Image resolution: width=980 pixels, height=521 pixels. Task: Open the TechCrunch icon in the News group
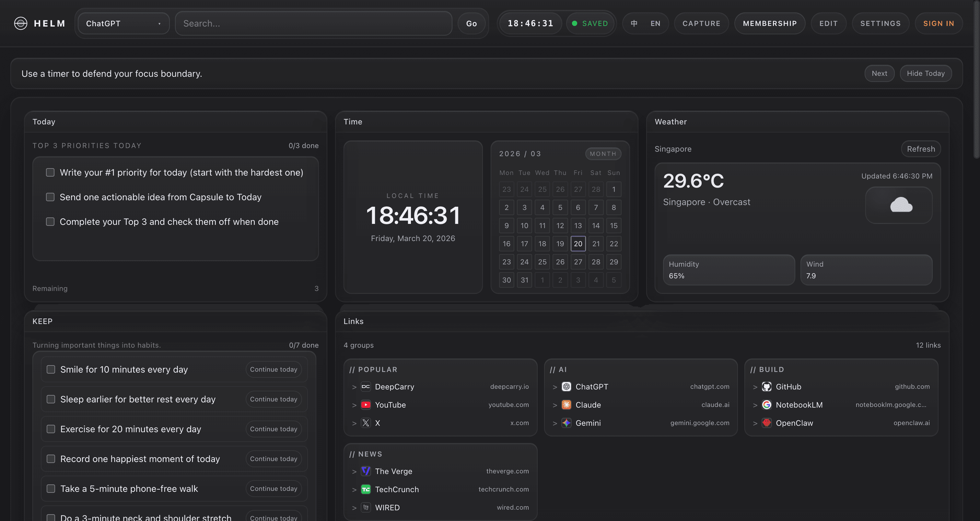coord(366,490)
